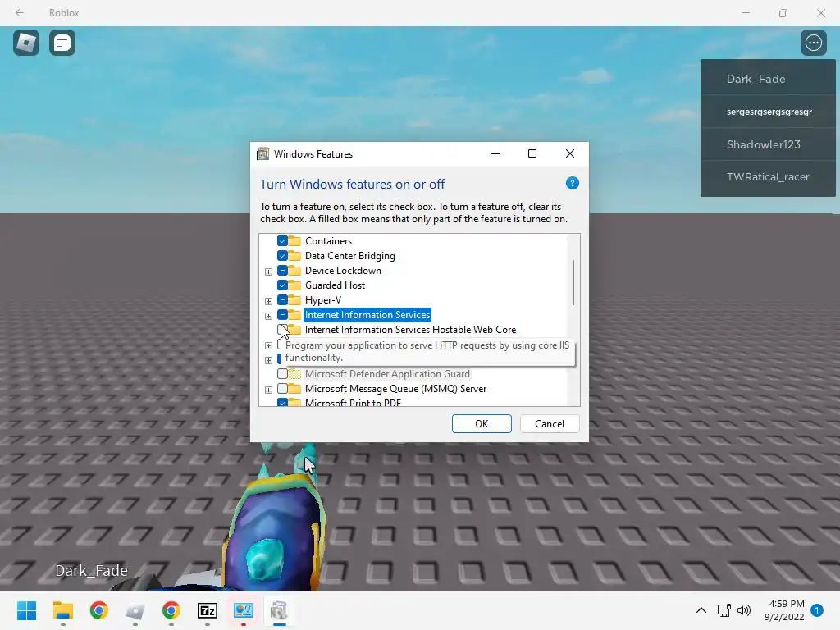
Task: Open File Explorer from the taskbar
Action: 62,610
